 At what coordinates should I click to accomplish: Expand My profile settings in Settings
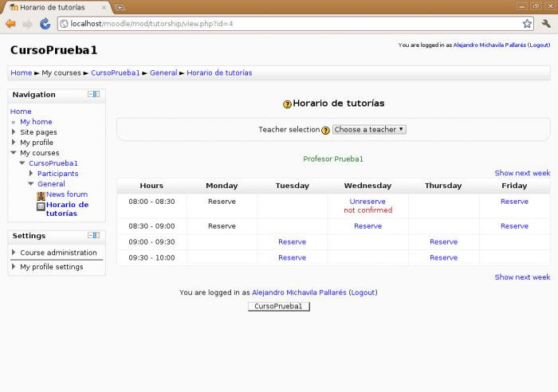(14, 266)
